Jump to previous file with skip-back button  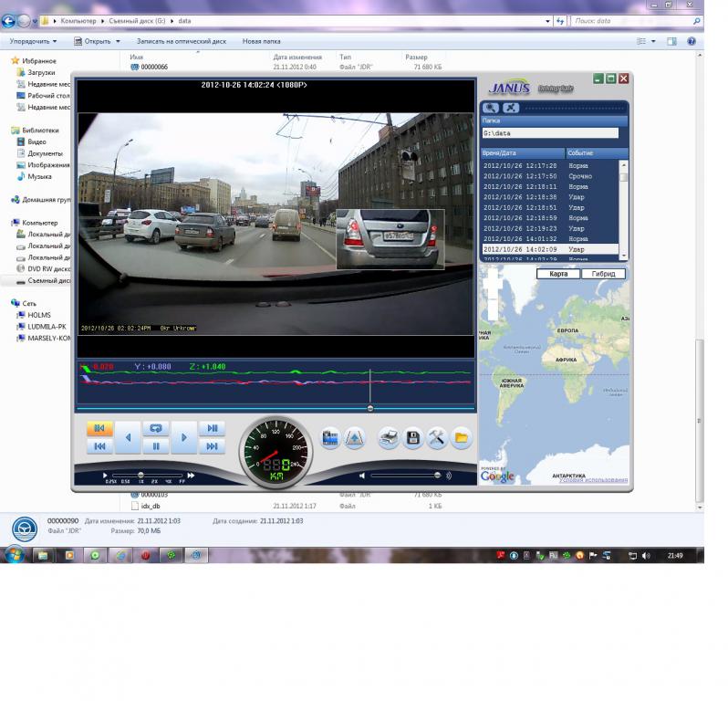(x=99, y=446)
